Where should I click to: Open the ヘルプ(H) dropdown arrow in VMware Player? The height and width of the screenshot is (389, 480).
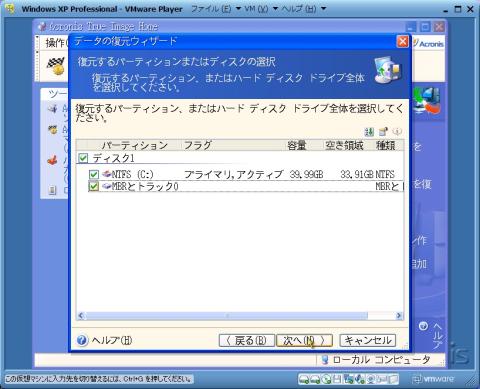pyautogui.click(x=323, y=9)
